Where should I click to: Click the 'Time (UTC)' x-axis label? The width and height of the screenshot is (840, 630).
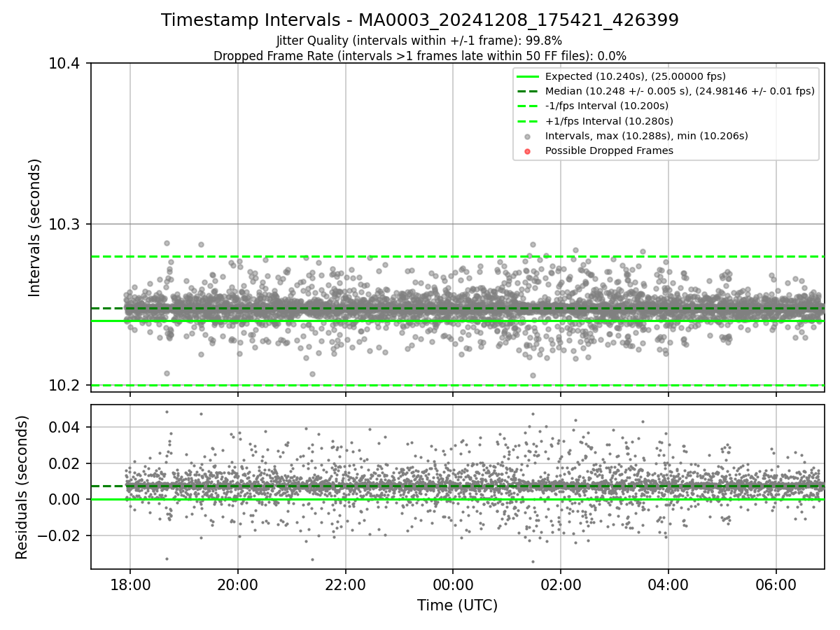tap(457, 605)
